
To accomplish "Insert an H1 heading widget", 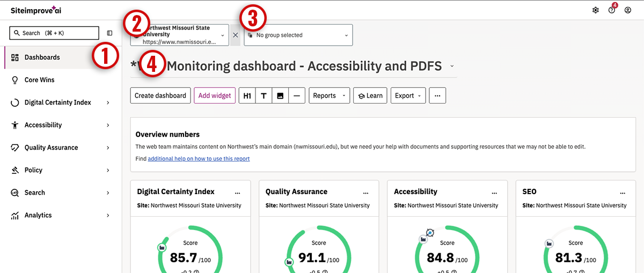I will [x=247, y=95].
